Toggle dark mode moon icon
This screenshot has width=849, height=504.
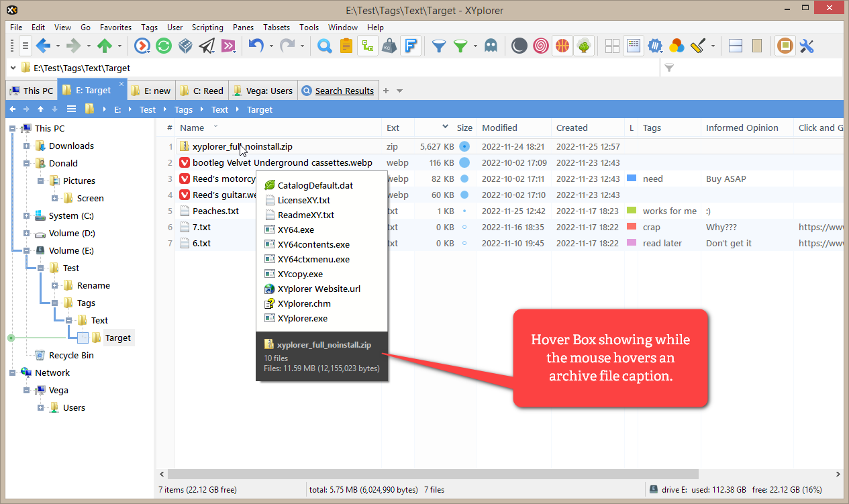(x=519, y=46)
